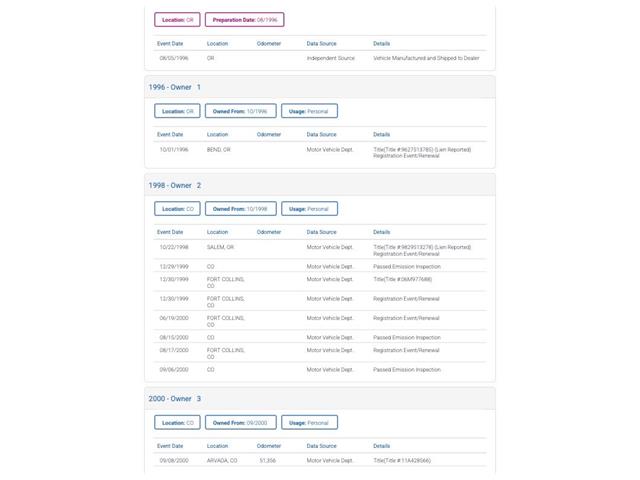640x480 pixels.
Task: Click Location: CO badge under Owner 3
Action: (177, 422)
